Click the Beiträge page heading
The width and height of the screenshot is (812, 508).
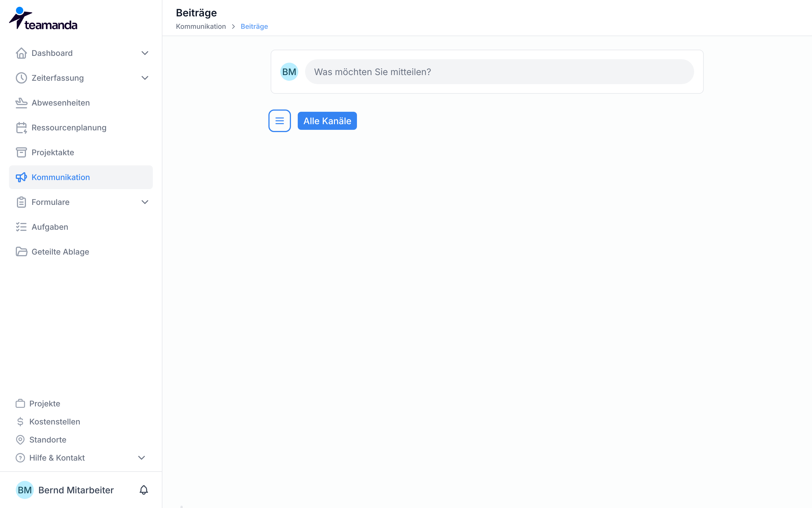tap(196, 13)
